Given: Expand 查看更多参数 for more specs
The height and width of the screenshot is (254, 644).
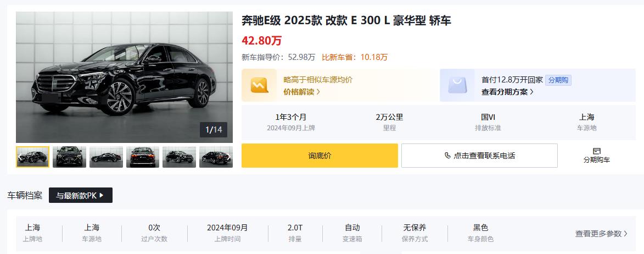Looking at the screenshot, I should tap(601, 234).
